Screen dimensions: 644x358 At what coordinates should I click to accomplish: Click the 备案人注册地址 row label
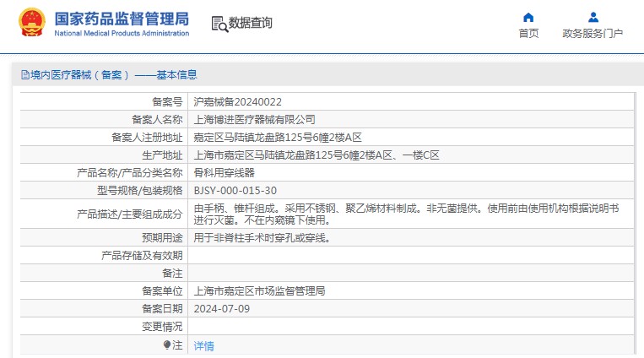click(147, 138)
